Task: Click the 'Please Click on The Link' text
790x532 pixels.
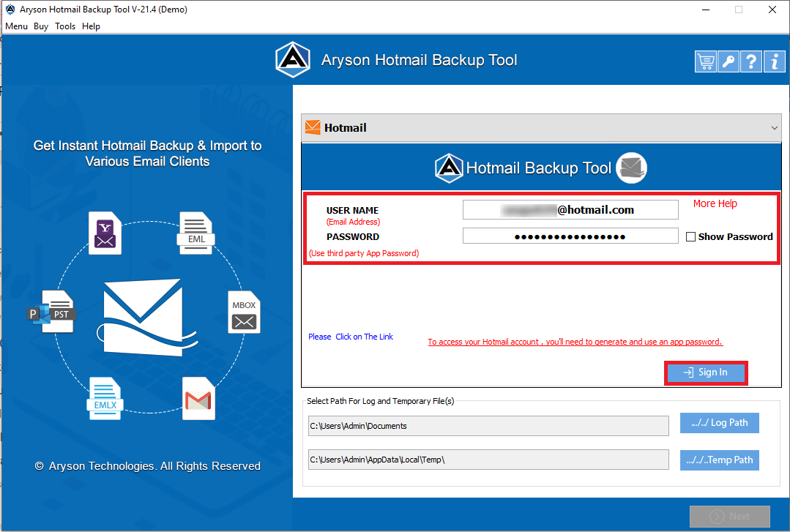Action: coord(351,337)
